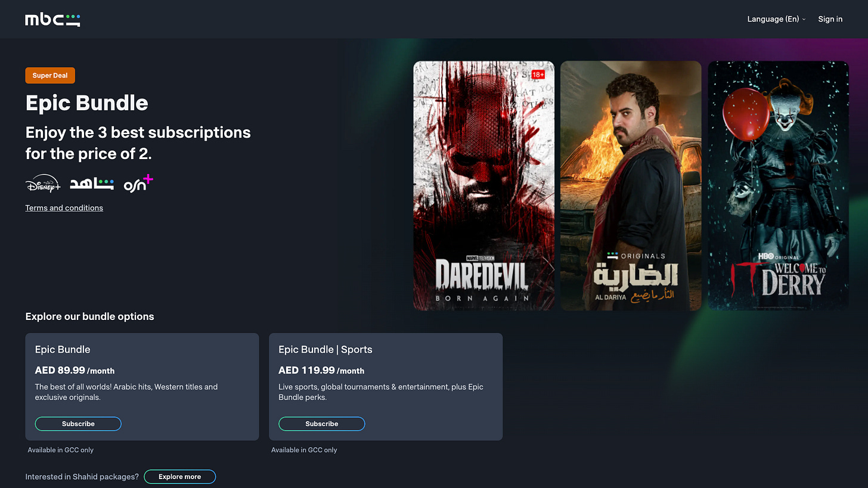868x488 pixels.
Task: Click the Super Deal badge
Action: coord(50,76)
